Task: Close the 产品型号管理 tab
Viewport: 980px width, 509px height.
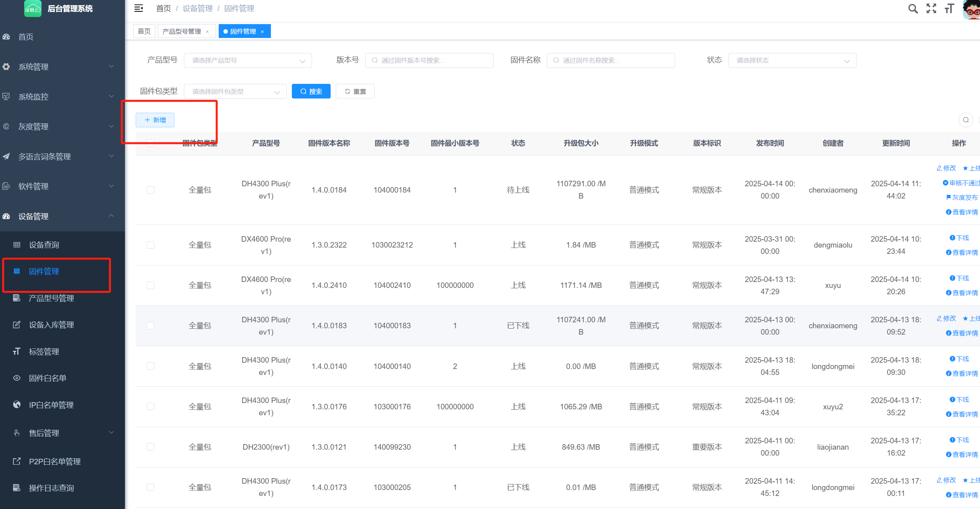Action: point(207,32)
